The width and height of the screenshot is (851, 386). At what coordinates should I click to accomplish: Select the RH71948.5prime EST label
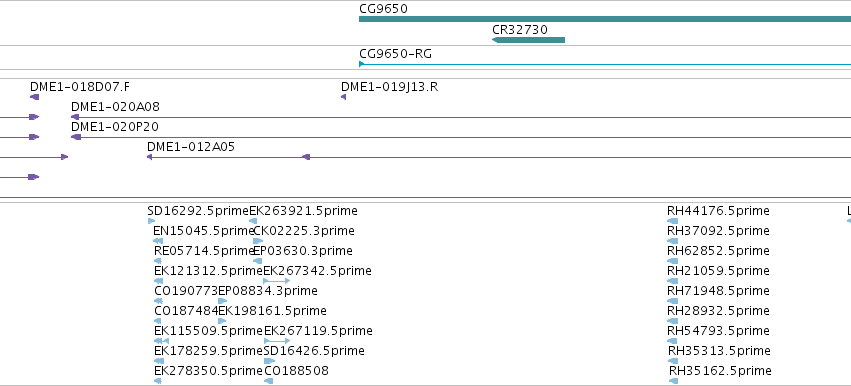pos(718,290)
